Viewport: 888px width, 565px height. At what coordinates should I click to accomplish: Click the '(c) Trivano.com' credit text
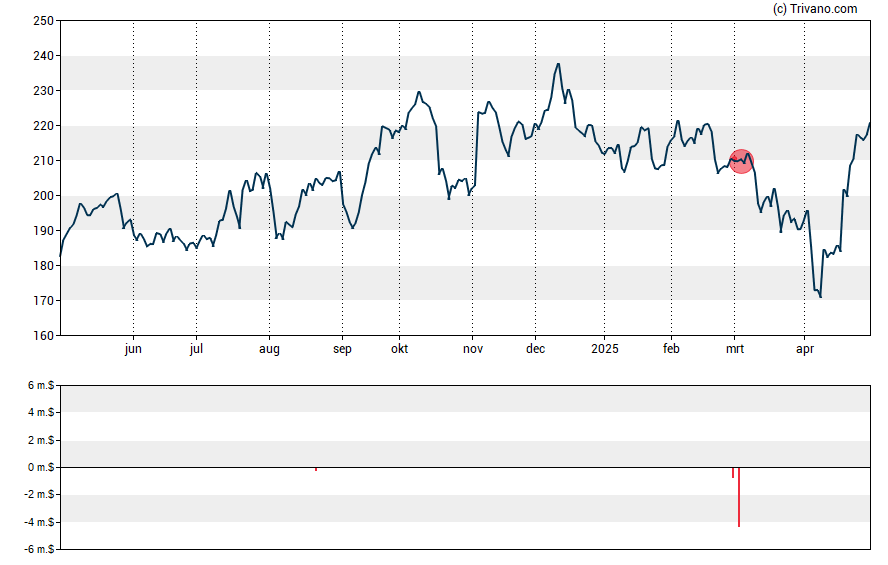pos(815,9)
